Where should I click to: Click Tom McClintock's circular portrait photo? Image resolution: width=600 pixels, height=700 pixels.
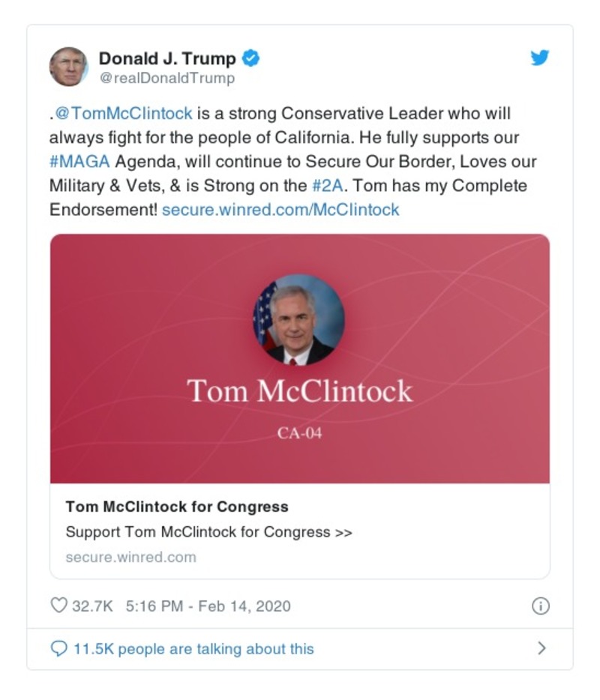(300, 321)
